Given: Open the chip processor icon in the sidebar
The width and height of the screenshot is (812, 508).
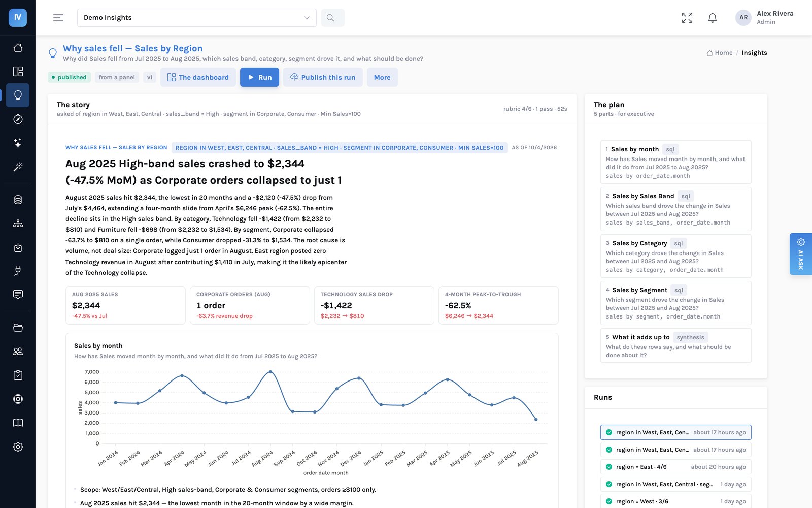Looking at the screenshot, I should tap(18, 399).
